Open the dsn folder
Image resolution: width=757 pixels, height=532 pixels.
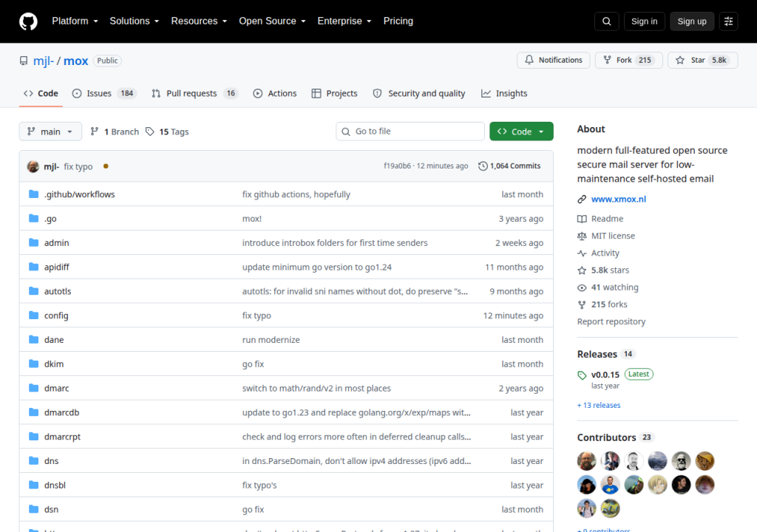tap(51, 509)
